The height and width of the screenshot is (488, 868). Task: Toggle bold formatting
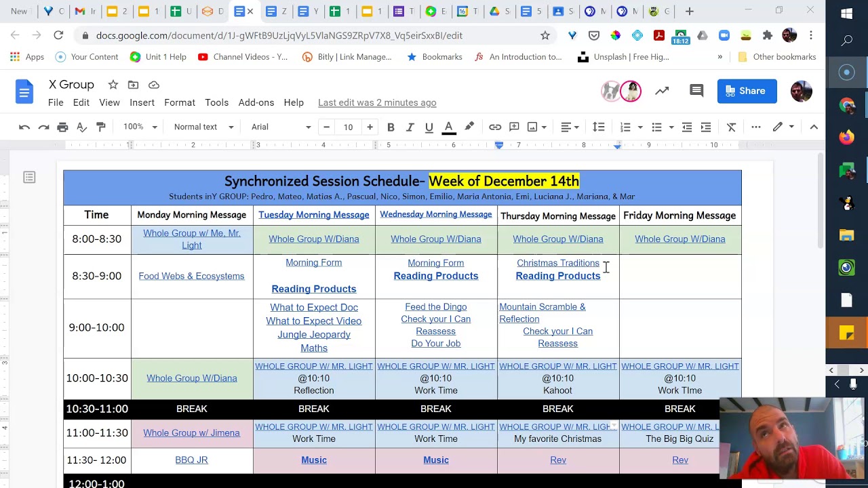[391, 127]
